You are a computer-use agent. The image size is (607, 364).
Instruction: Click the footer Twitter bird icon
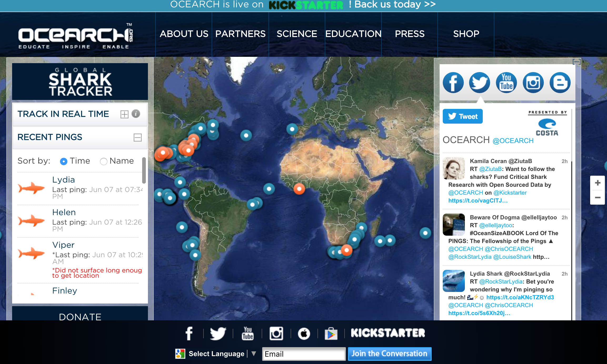[218, 333]
